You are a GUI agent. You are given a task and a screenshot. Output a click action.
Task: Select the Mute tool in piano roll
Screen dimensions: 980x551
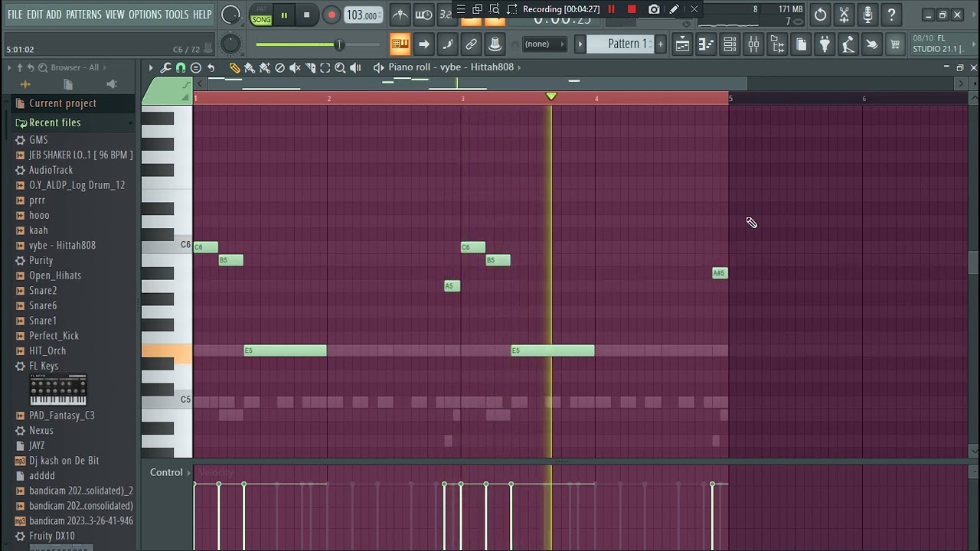coord(295,67)
